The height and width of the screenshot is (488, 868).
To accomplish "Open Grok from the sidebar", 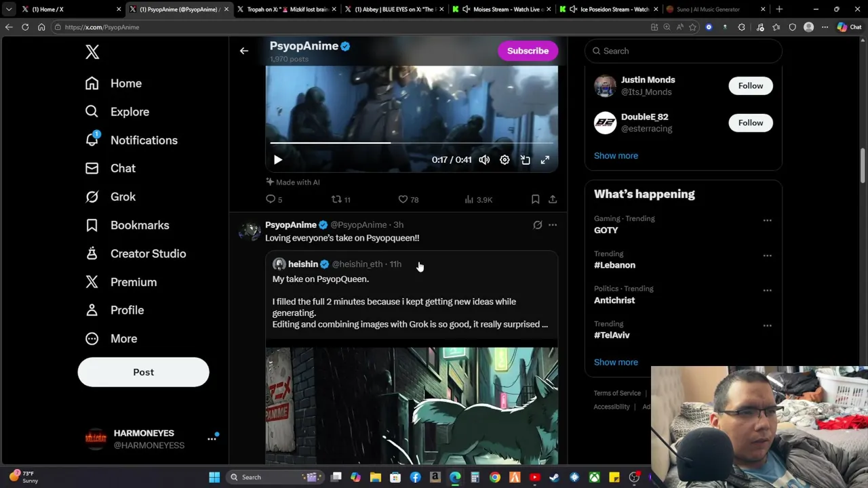I will [x=110, y=197].
